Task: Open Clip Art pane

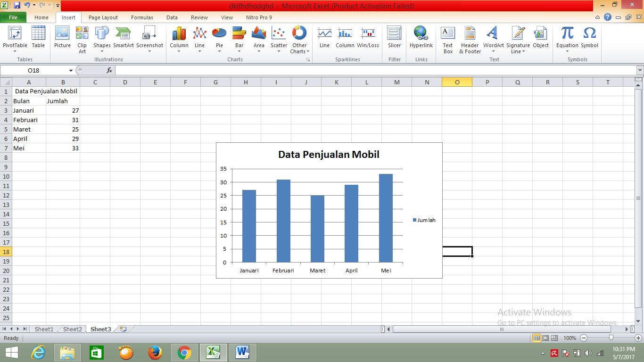Action: 82,40
